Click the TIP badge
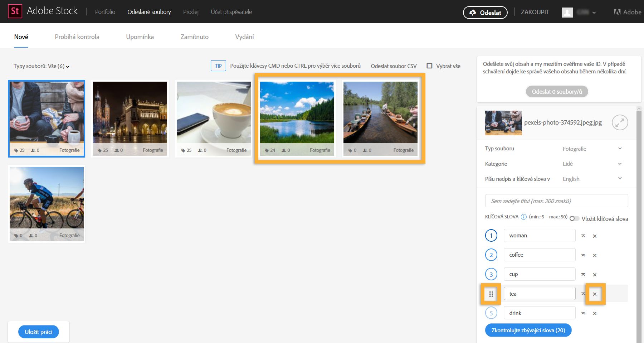The image size is (644, 343). tap(218, 66)
